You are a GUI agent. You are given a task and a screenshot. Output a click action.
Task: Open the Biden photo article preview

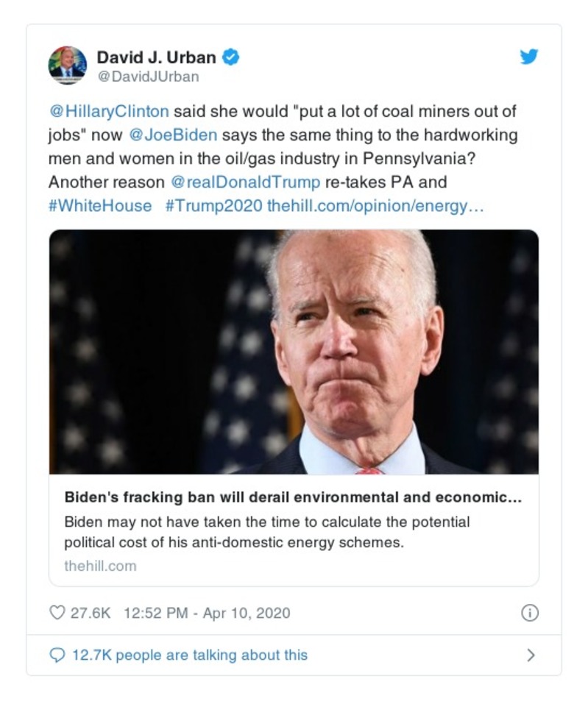(294, 352)
